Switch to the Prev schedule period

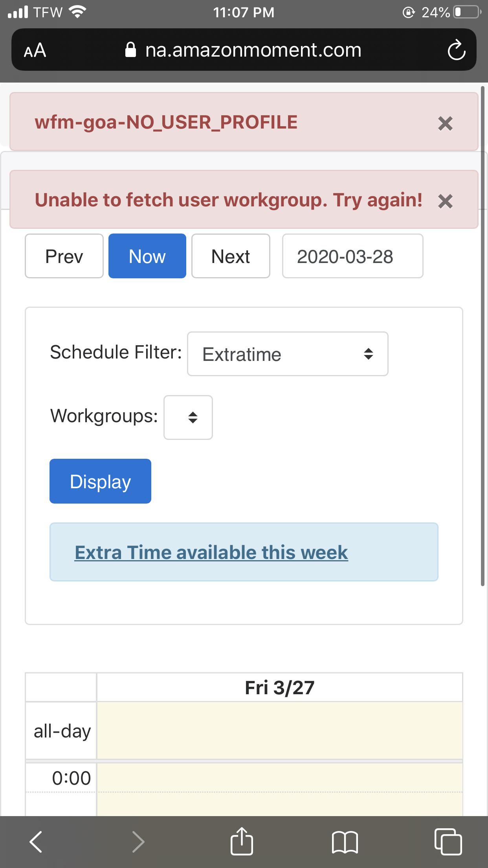pos(64,256)
